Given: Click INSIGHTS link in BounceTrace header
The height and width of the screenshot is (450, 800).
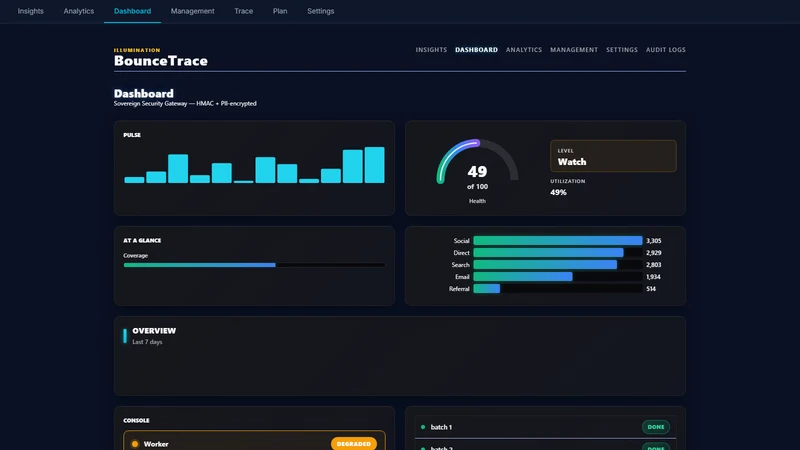Looking at the screenshot, I should (431, 49).
